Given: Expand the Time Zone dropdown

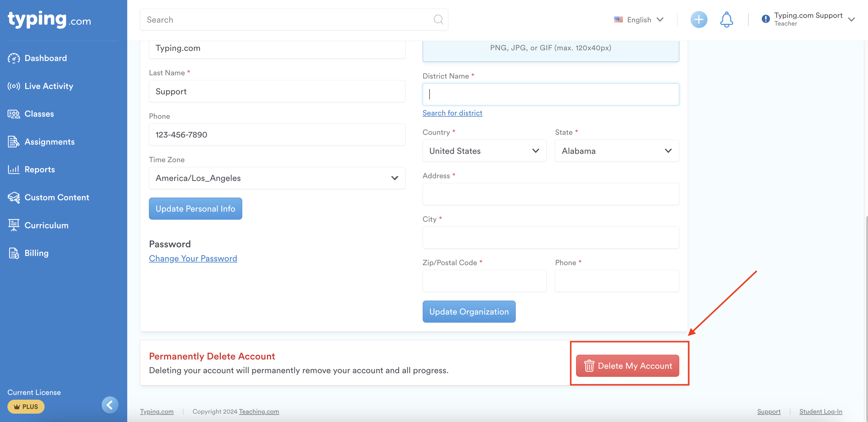Looking at the screenshot, I should [277, 178].
